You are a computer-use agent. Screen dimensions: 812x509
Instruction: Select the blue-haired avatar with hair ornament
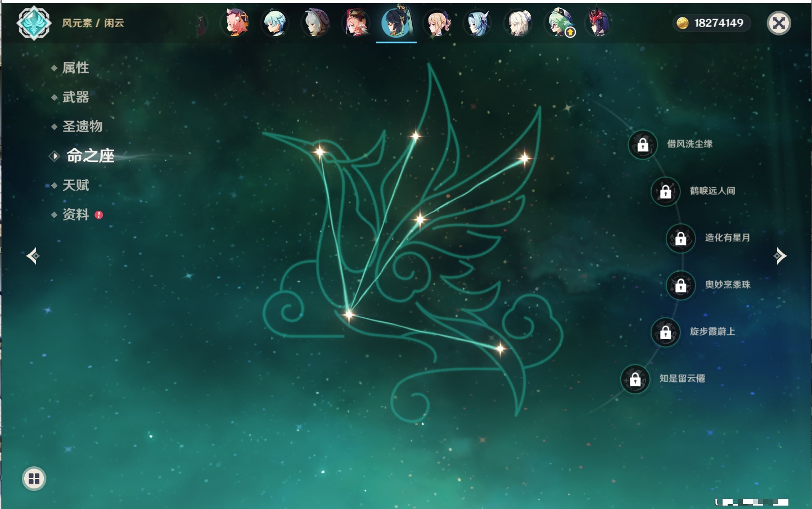[478, 23]
